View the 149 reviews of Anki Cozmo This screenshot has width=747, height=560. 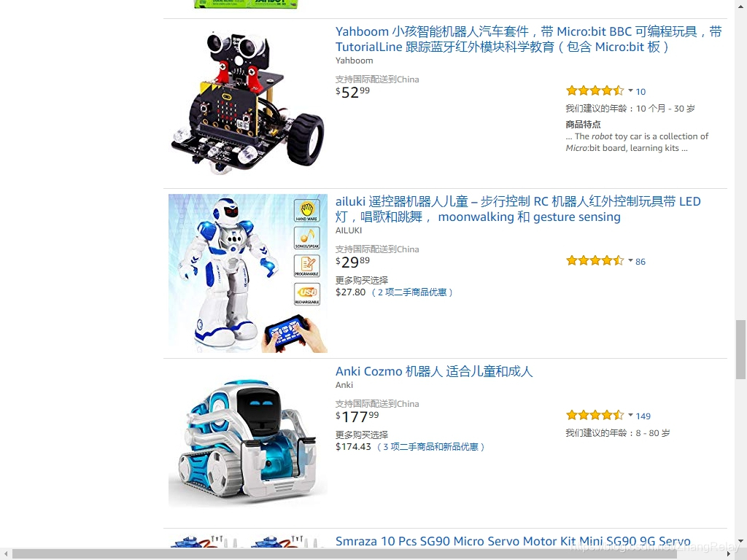point(643,416)
